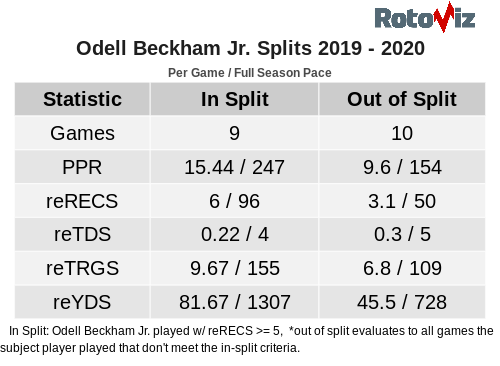
Task: Click the RotoViz logo
Action: 425,17
